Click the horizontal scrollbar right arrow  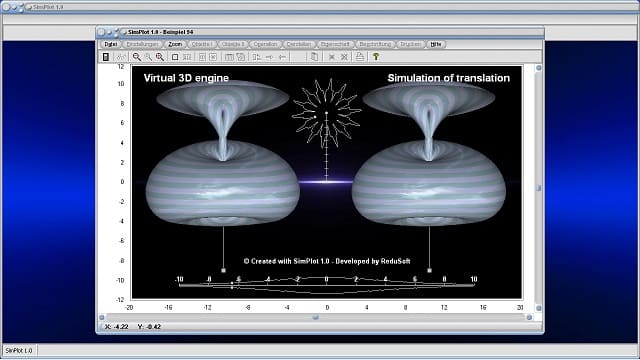(x=529, y=317)
